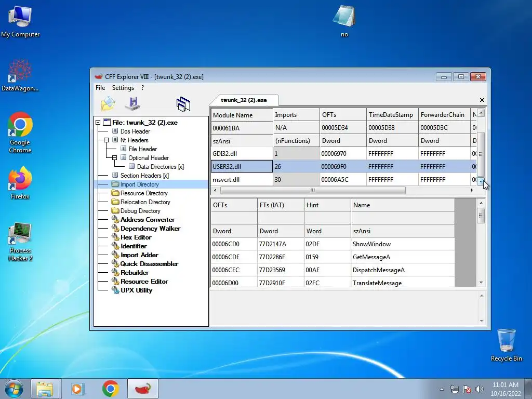Viewport: 532px width, 399px height.
Task: Open the DataWagon desktop shortcut
Action: pos(20,75)
